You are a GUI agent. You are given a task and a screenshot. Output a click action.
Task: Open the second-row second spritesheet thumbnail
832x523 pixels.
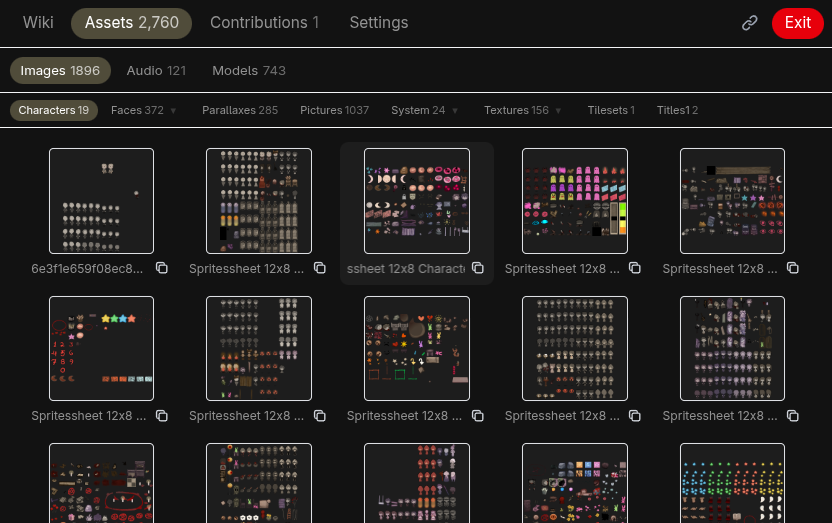[x=259, y=348]
